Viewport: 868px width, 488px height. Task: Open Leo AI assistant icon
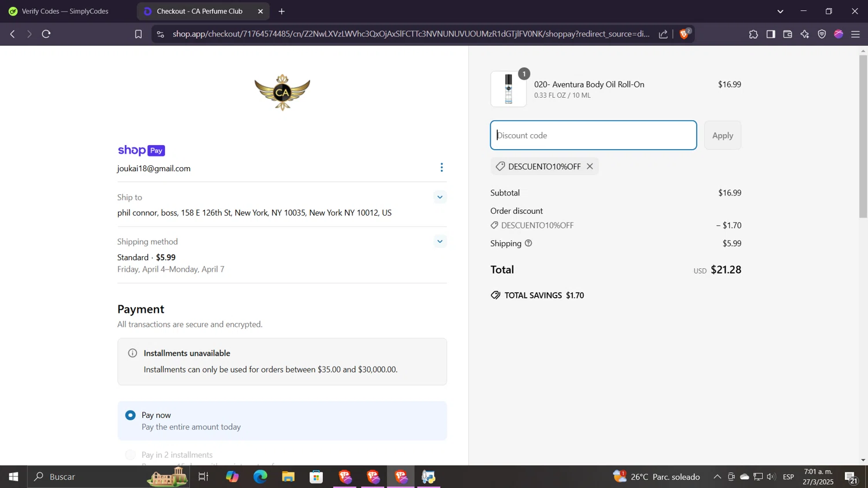[x=805, y=34]
